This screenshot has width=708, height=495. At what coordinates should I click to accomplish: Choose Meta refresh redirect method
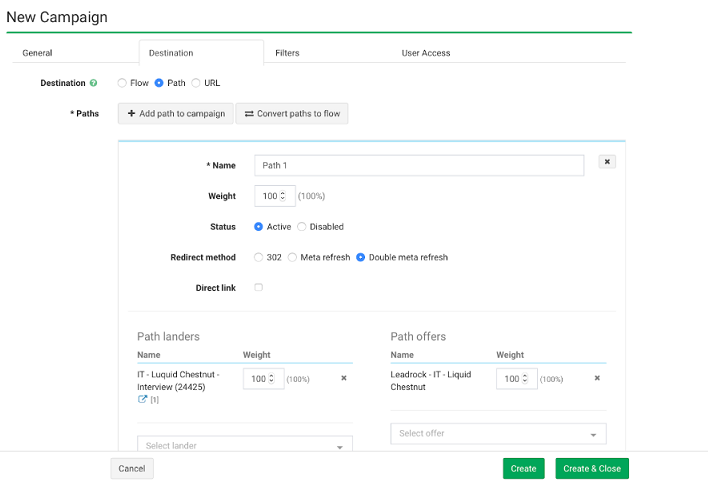click(292, 257)
